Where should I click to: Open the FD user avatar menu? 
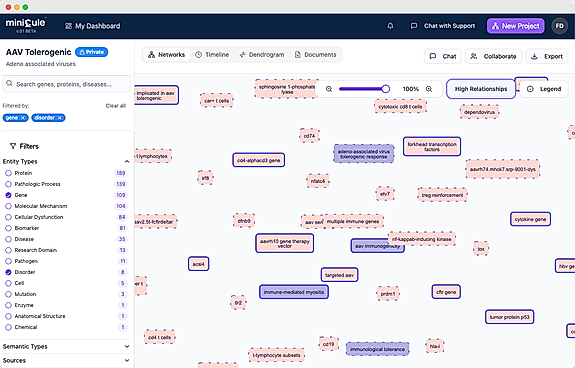pos(560,26)
